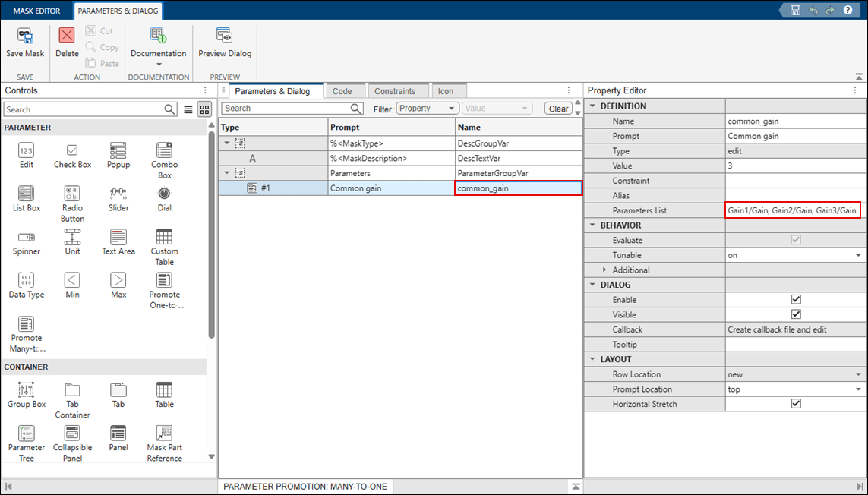This screenshot has height=495, width=868.
Task: Add a Group Box container
Action: 26,396
